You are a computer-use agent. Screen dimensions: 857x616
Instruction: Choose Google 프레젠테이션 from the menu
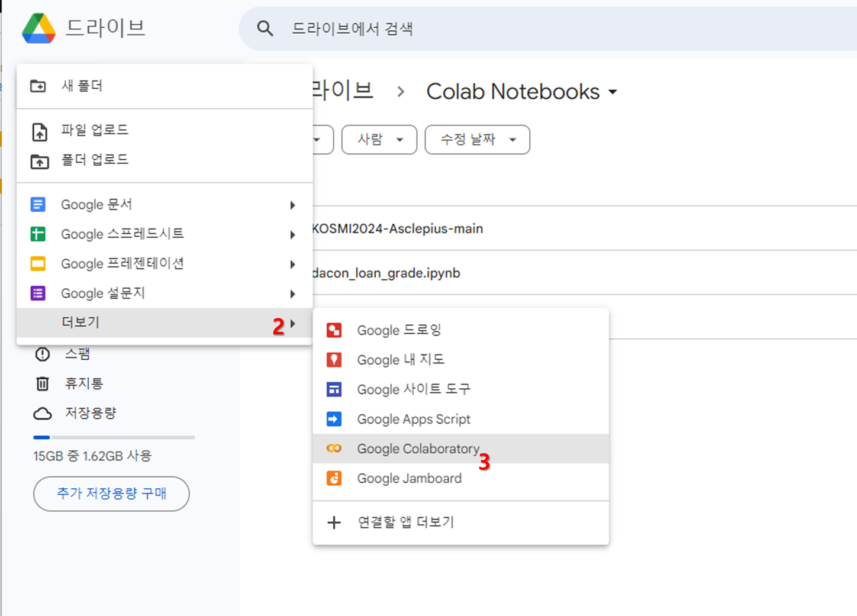[165, 264]
